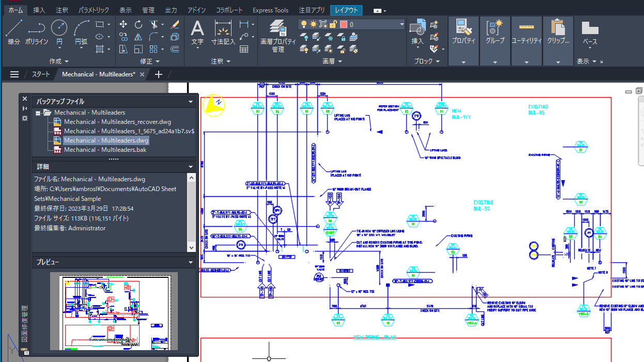Open the layer "0" dropdown list
Screen dimensions: 644x362
[402, 24]
